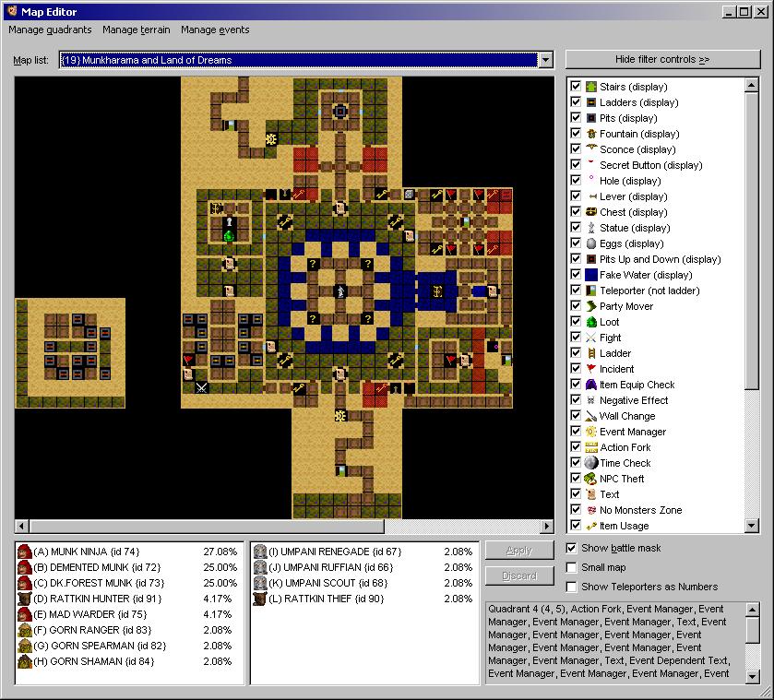Enable Show Teleporters as Numbers

pos(572,587)
